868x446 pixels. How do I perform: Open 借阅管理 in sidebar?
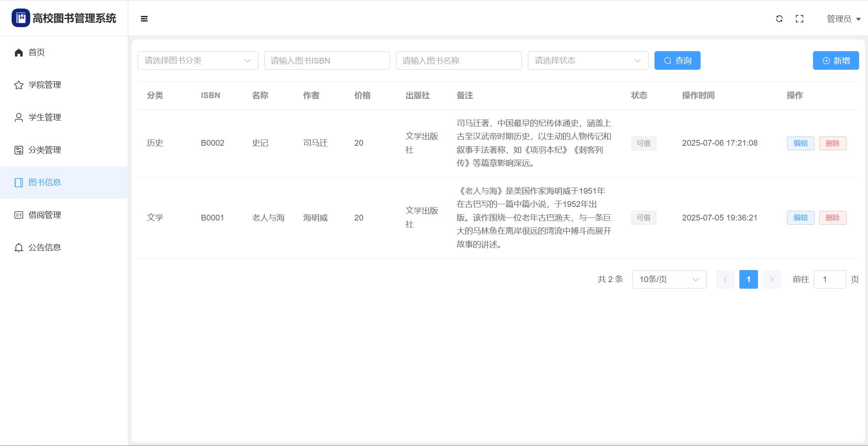[x=45, y=215]
